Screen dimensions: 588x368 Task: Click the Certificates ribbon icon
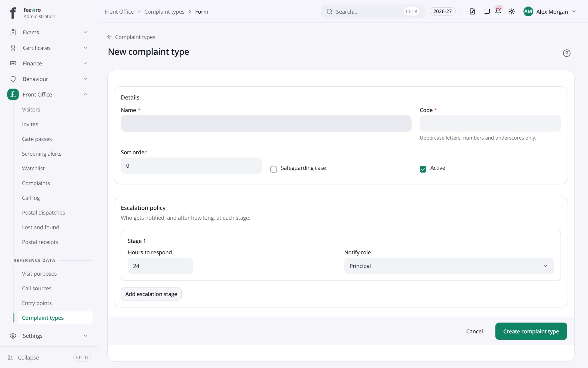tap(13, 48)
